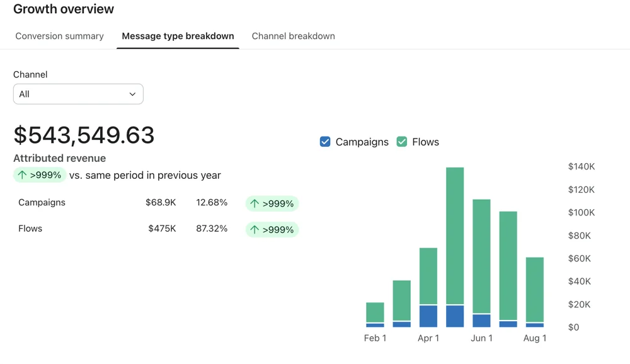
Task: Click the >999% badge in Flows row
Action: (272, 230)
